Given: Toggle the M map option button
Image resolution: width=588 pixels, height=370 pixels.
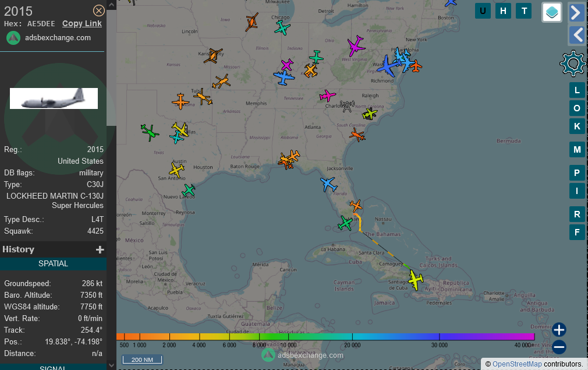Looking at the screenshot, I should tap(577, 150).
